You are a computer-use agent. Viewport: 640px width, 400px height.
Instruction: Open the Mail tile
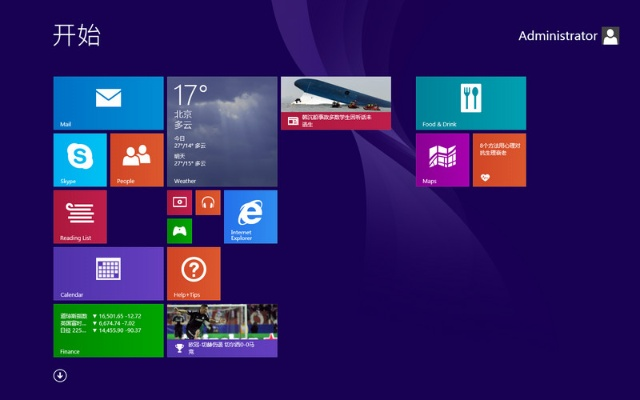coord(108,103)
